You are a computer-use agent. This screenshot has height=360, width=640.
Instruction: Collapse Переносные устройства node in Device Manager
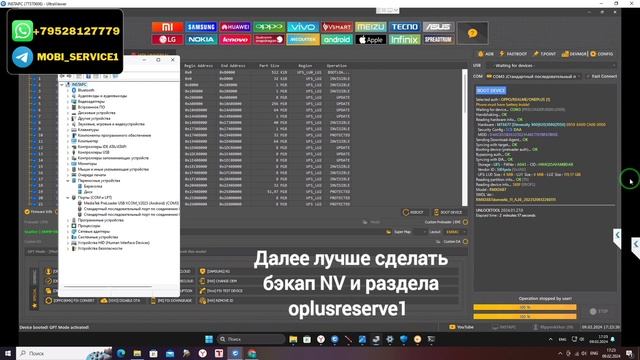(68, 180)
